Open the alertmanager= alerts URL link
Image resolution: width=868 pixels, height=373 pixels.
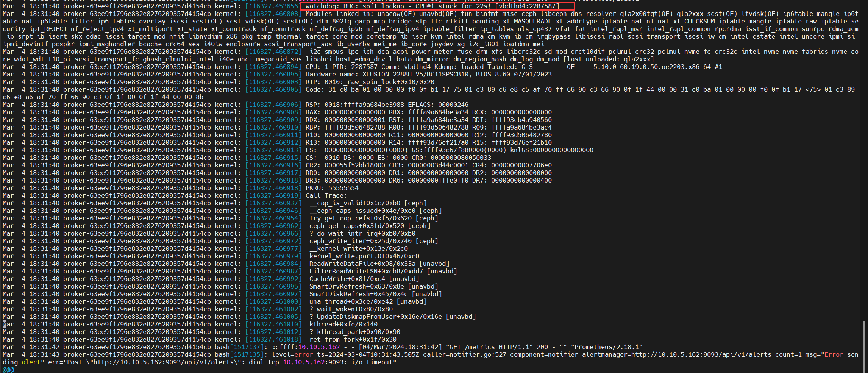[x=701, y=354]
